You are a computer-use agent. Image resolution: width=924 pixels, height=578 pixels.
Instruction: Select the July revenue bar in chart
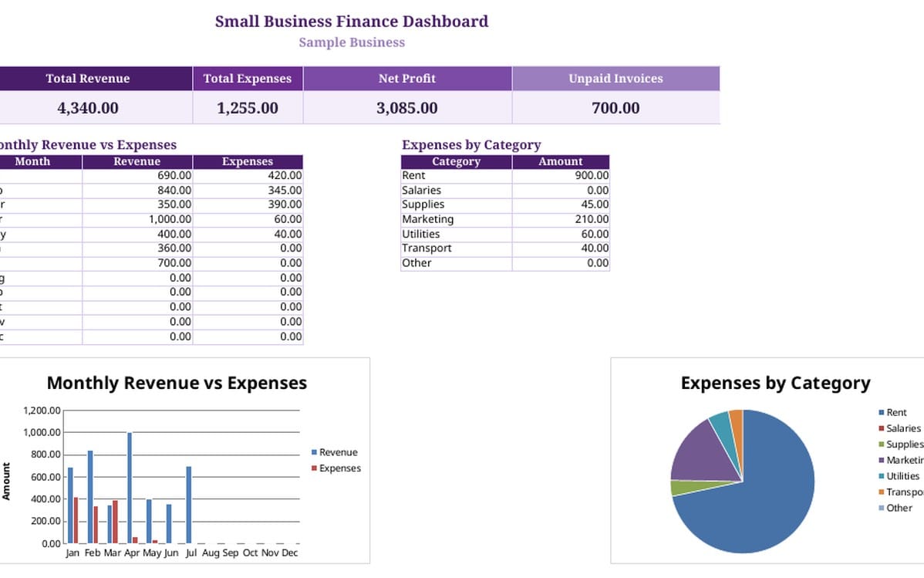(x=188, y=505)
